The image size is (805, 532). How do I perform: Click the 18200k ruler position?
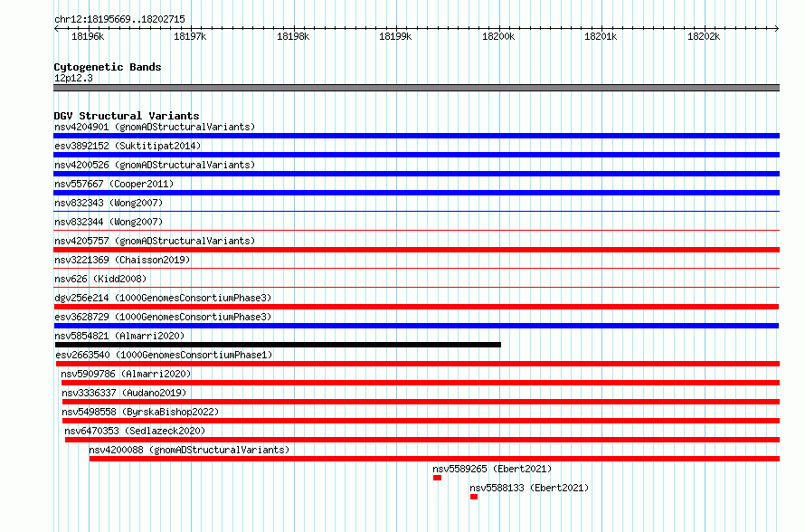[x=498, y=36]
